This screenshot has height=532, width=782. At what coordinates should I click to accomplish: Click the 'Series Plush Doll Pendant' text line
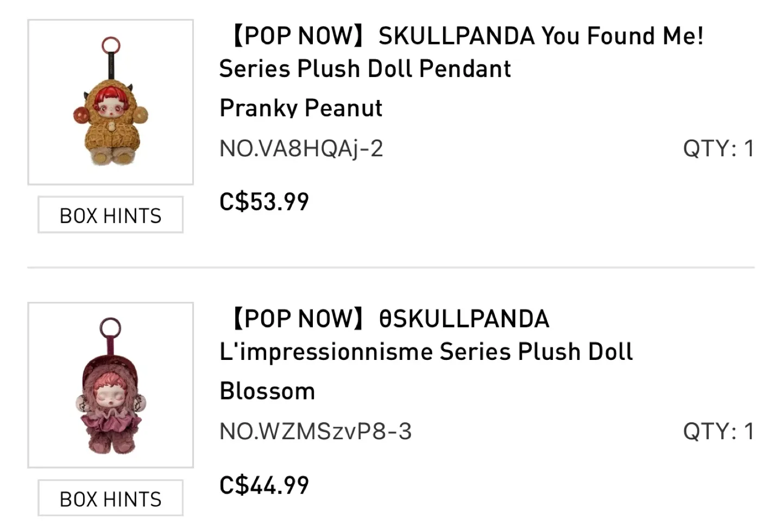(365, 69)
